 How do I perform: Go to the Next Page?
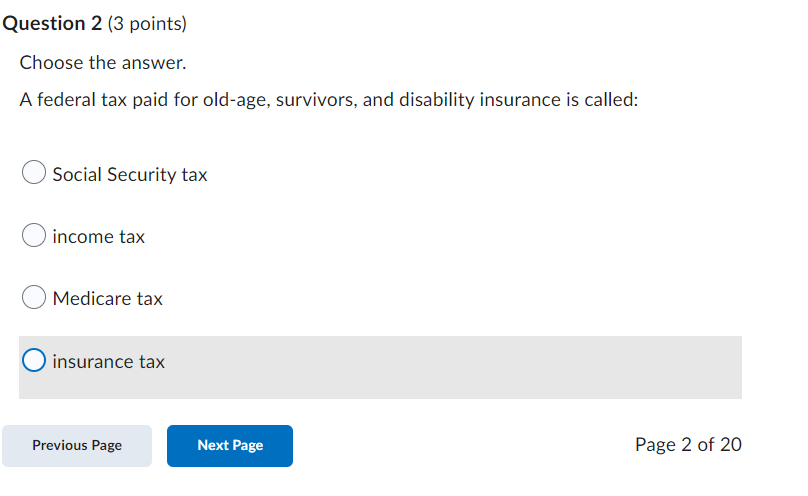[230, 446]
